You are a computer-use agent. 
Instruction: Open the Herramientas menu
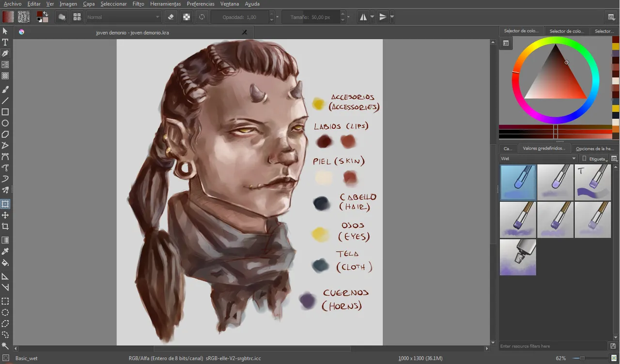pos(165,4)
